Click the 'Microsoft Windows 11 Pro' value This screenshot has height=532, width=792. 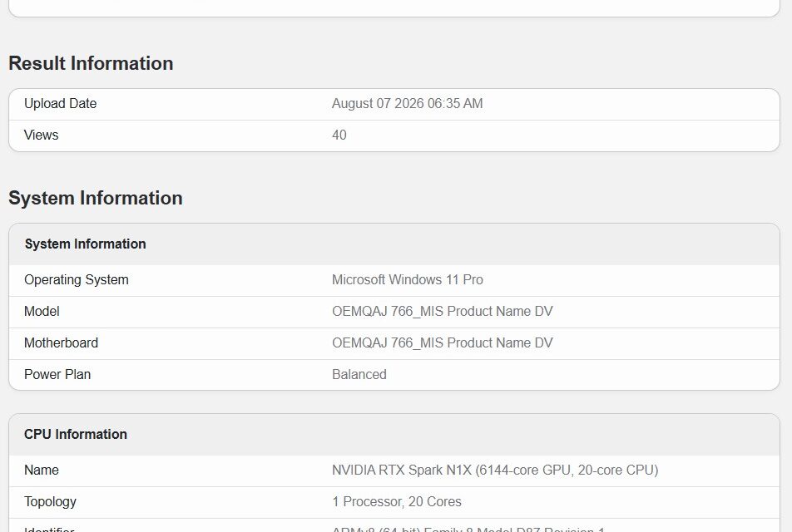coord(407,279)
